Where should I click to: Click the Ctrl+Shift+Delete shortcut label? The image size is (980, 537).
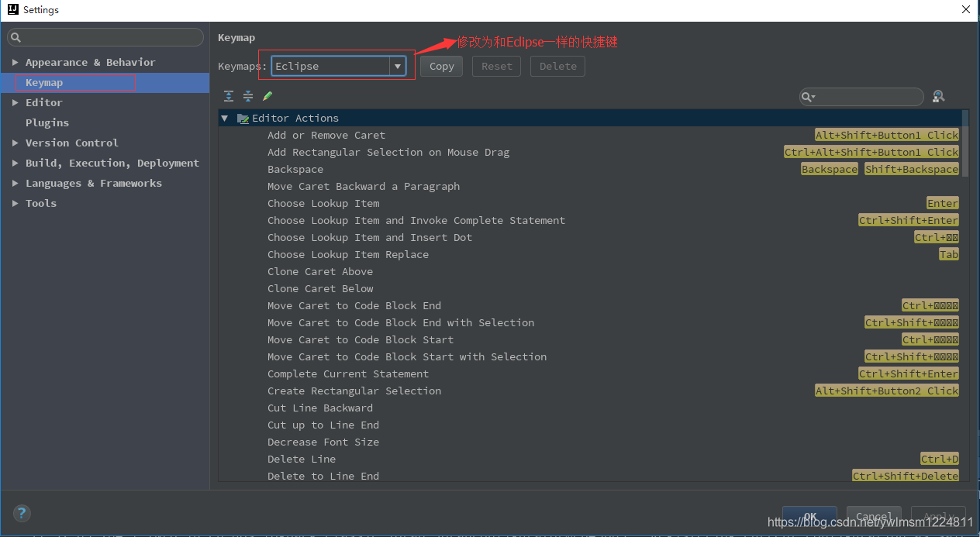pyautogui.click(x=906, y=477)
